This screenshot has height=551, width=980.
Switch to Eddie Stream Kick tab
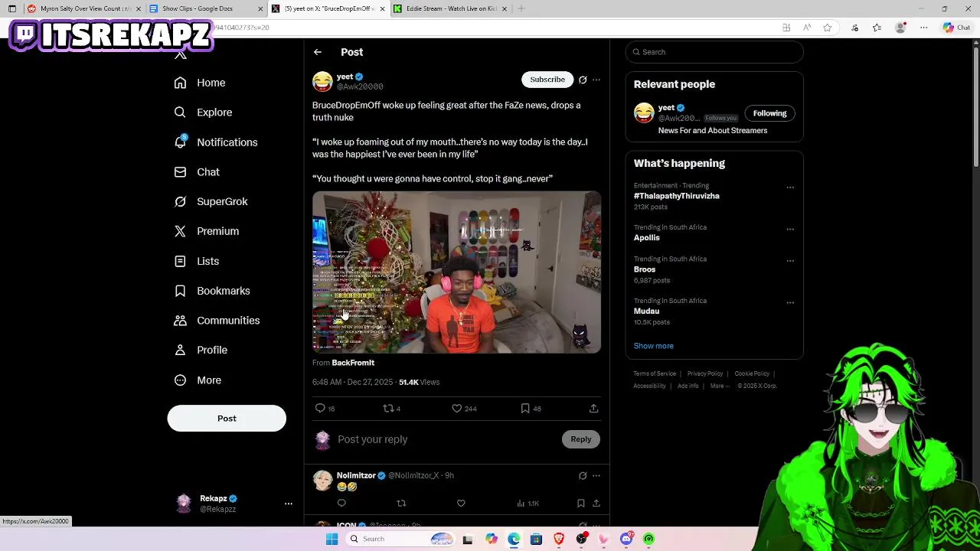(450, 8)
